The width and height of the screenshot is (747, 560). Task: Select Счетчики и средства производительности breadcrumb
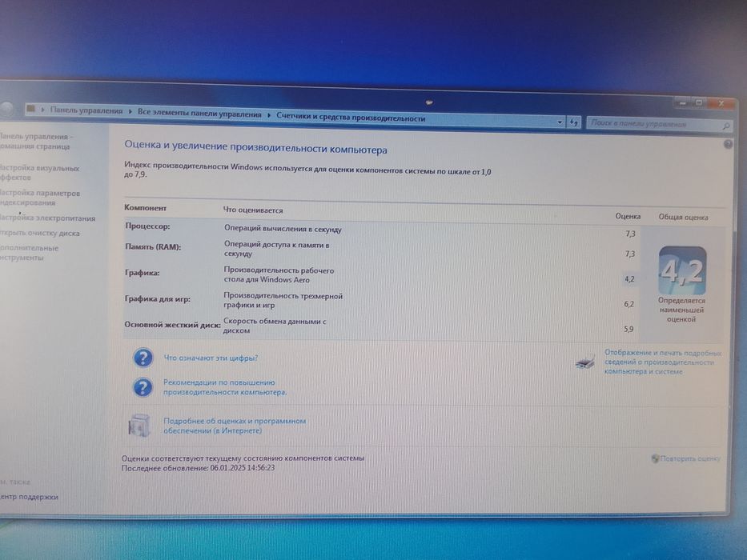point(351,118)
